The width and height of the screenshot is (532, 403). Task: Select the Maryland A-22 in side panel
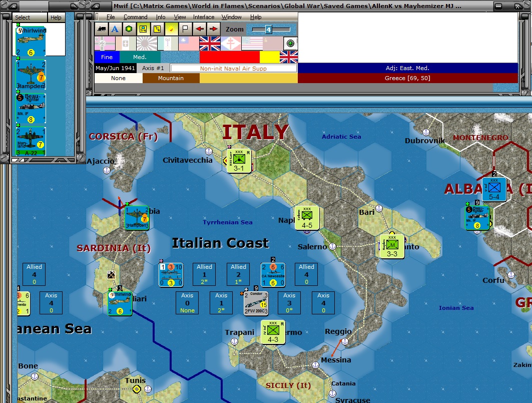31,142
